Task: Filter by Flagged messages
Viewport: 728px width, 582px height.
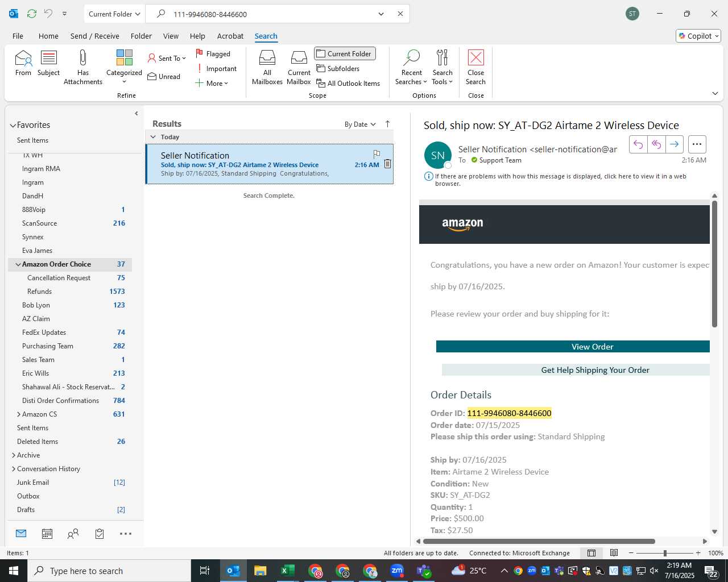Action: click(x=213, y=54)
